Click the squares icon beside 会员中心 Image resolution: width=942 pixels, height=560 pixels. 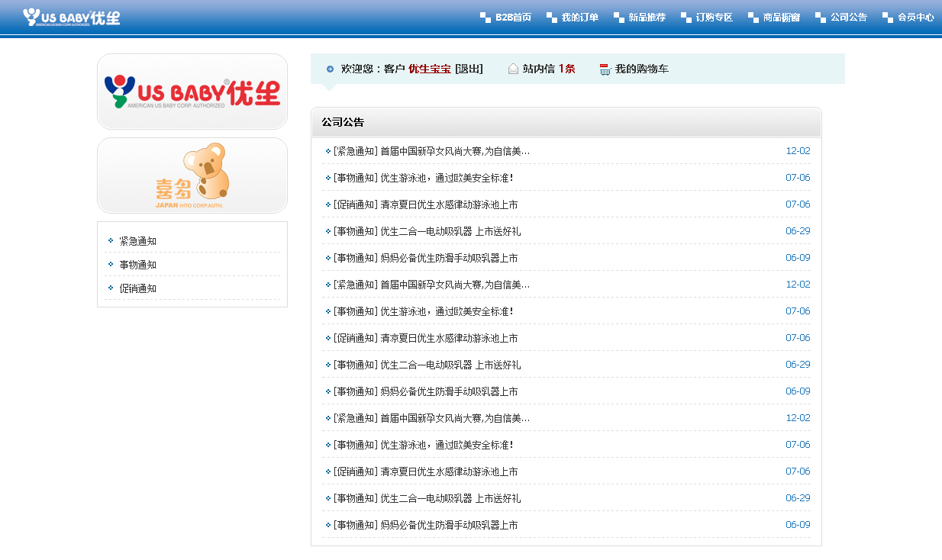888,18
